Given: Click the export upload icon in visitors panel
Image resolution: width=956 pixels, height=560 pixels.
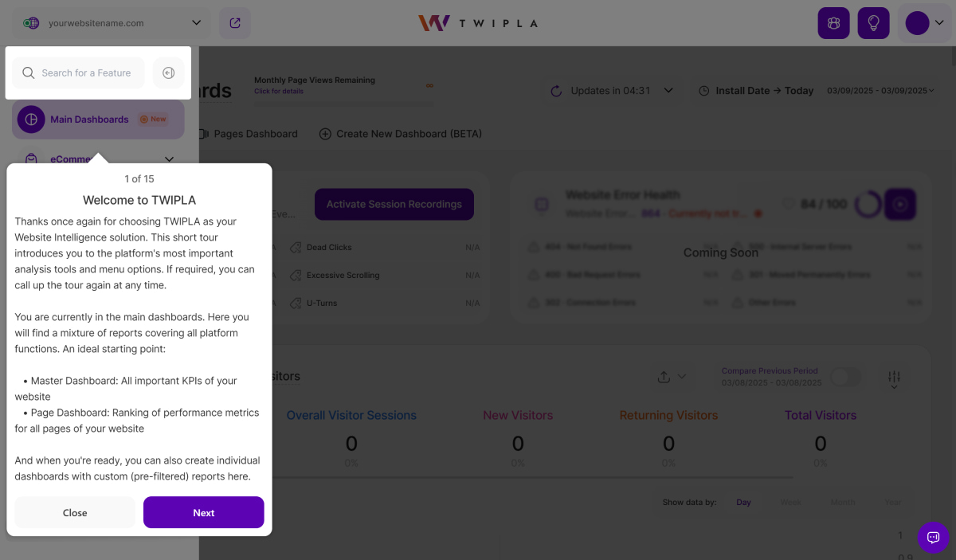Looking at the screenshot, I should pos(664,377).
